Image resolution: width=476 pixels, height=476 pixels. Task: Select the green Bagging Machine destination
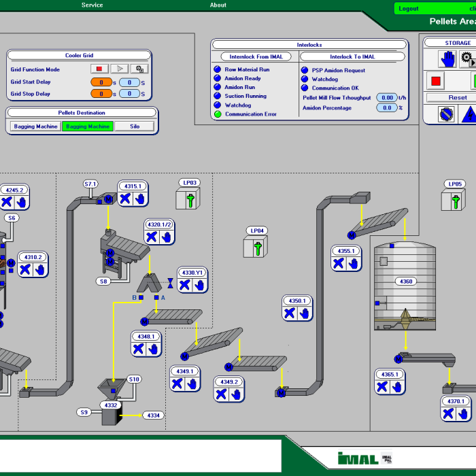pos(87,126)
